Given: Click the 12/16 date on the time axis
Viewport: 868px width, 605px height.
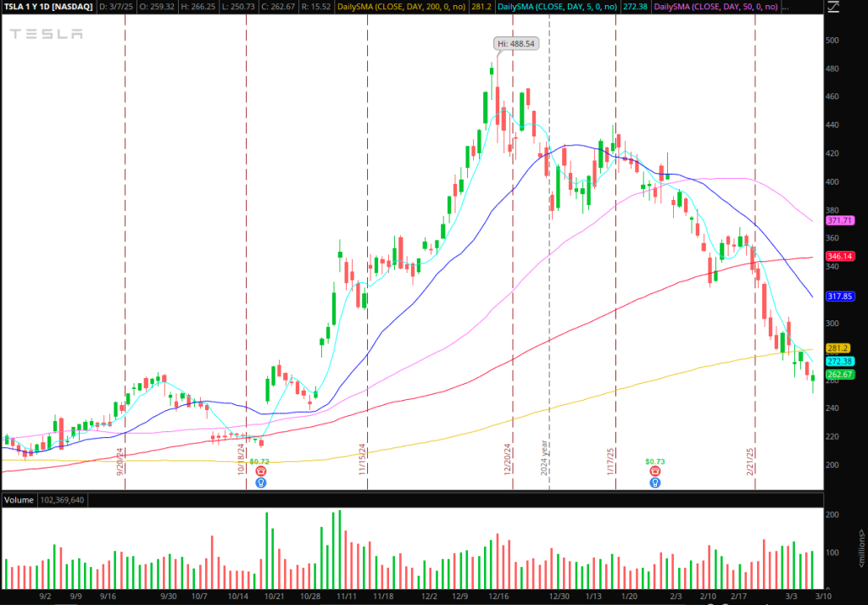Looking at the screenshot, I should (x=498, y=597).
